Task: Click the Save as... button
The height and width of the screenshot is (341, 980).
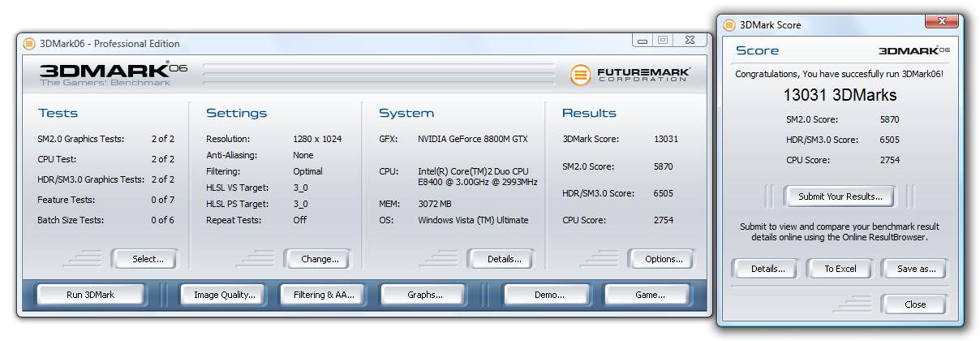Action: [916, 269]
